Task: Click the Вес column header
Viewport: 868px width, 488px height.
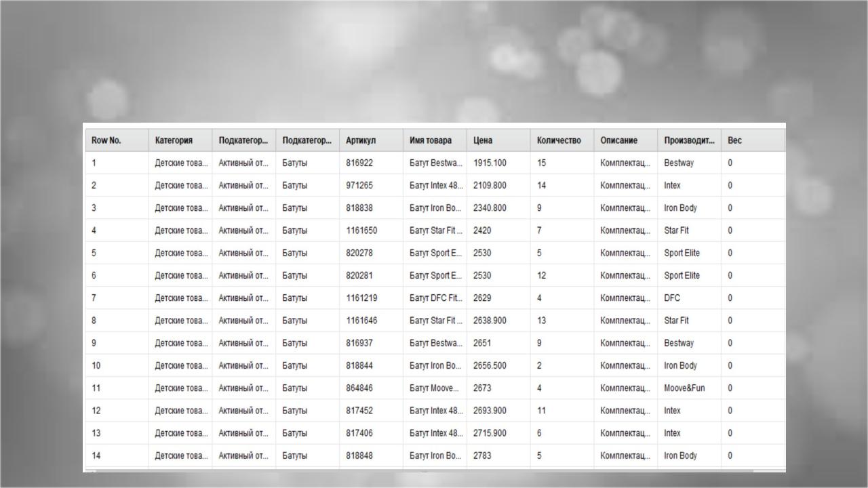Action: pyautogui.click(x=753, y=140)
